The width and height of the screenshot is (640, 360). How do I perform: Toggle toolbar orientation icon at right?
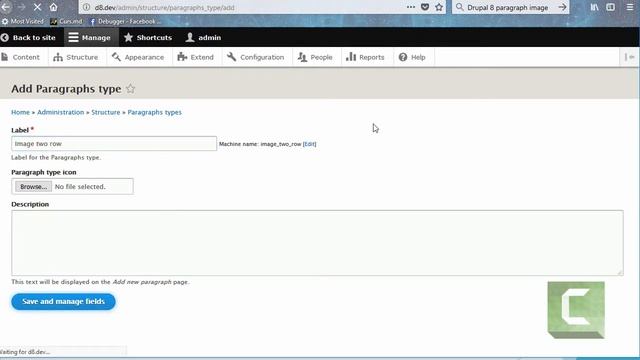629,57
